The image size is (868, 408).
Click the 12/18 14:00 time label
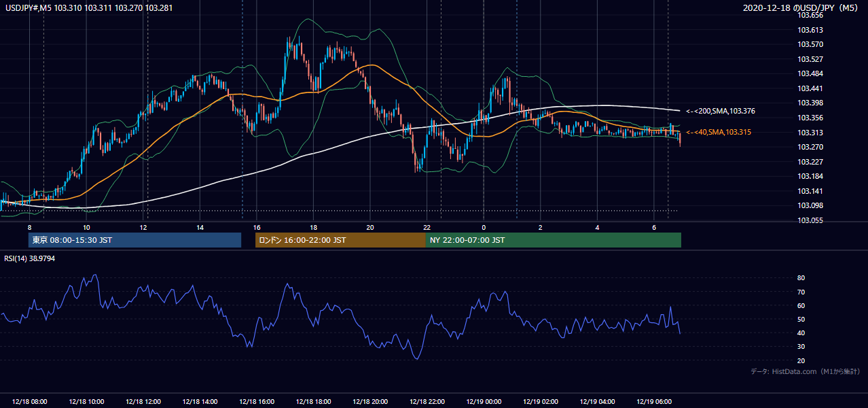[200, 402]
